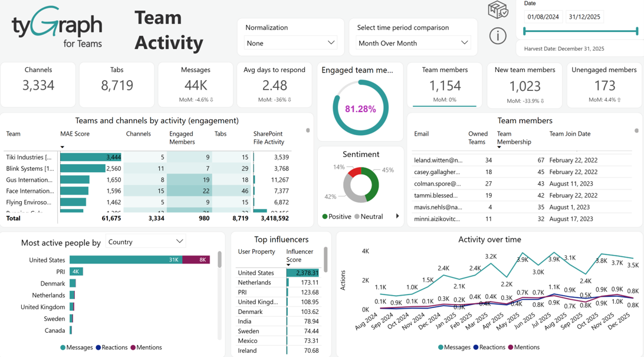Image resolution: width=644 pixels, height=357 pixels.
Task: Click the Top influencers table scrollbar
Action: point(326,260)
